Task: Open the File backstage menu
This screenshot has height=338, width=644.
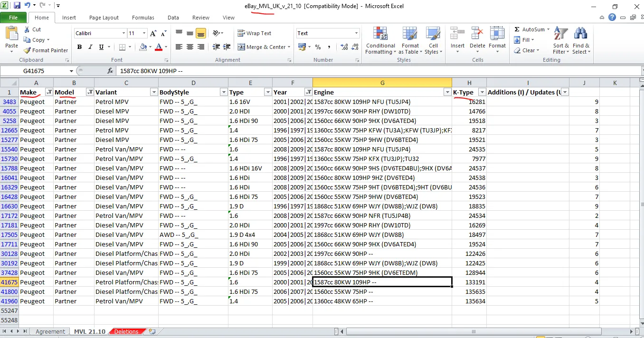Action: 13,18
